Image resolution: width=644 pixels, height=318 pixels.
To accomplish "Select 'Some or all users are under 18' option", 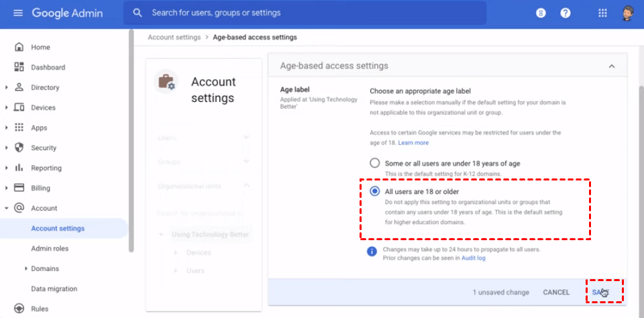I will pyautogui.click(x=375, y=163).
